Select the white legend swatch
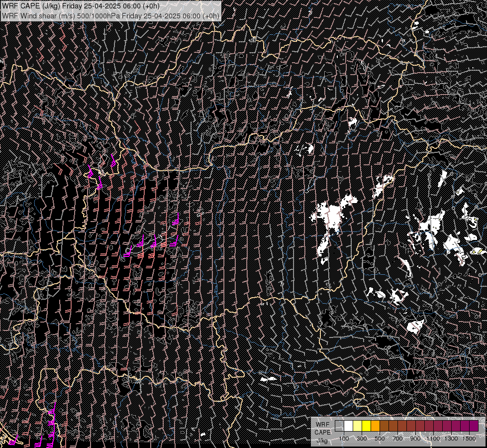The image size is (487, 448). [x=349, y=426]
